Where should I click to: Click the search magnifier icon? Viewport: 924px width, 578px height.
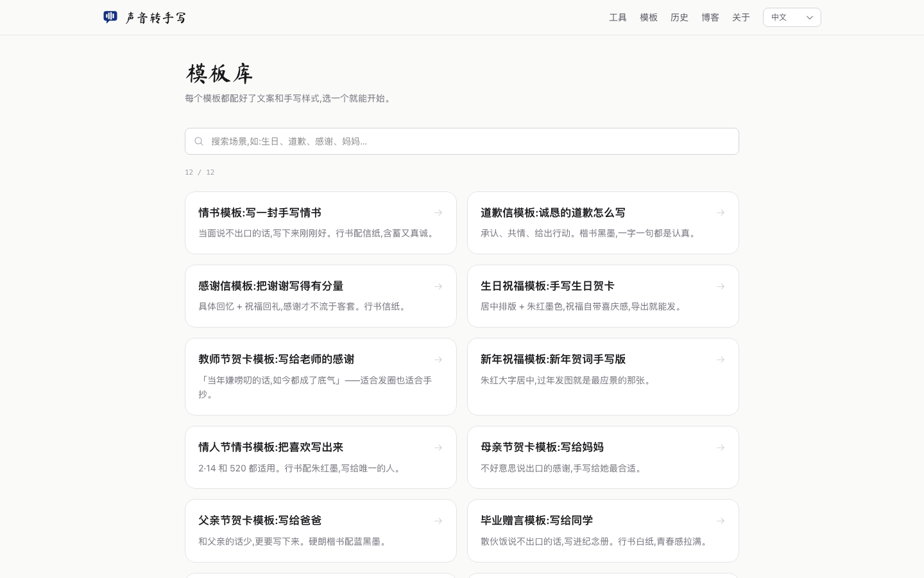(x=199, y=141)
